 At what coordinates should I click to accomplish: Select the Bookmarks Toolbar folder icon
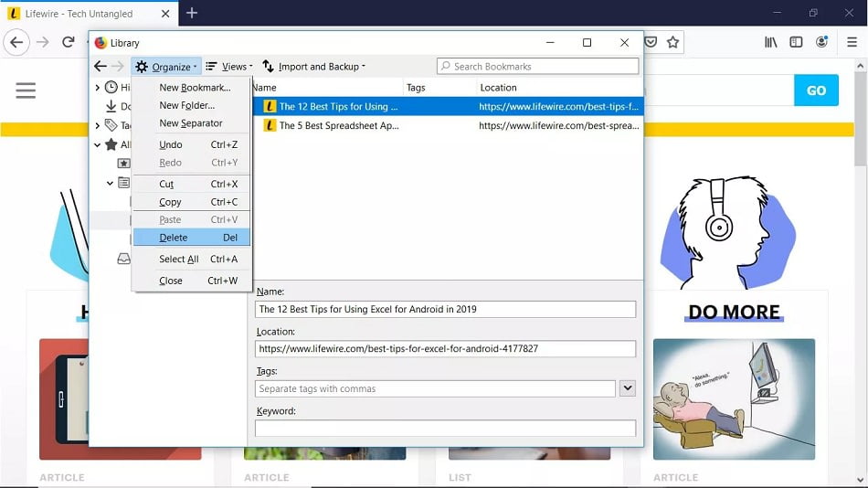(x=124, y=163)
